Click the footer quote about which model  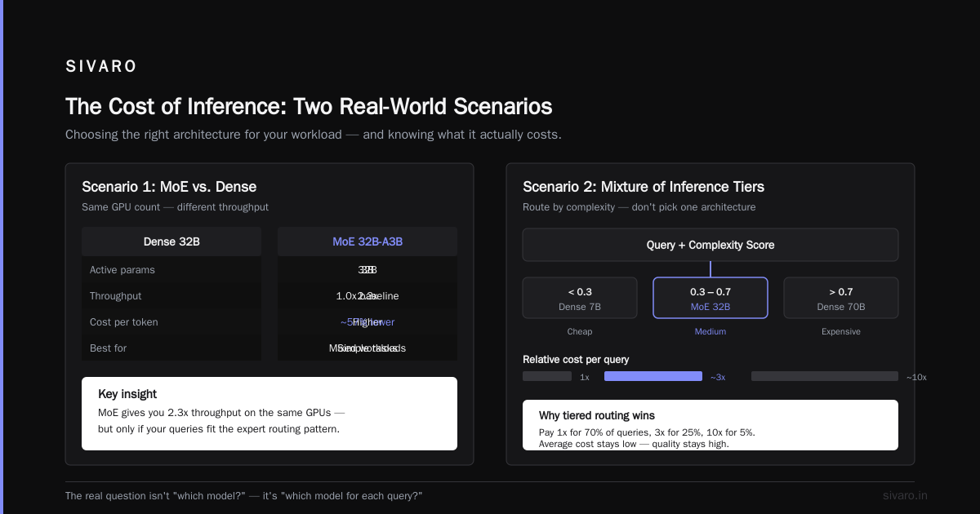point(243,496)
